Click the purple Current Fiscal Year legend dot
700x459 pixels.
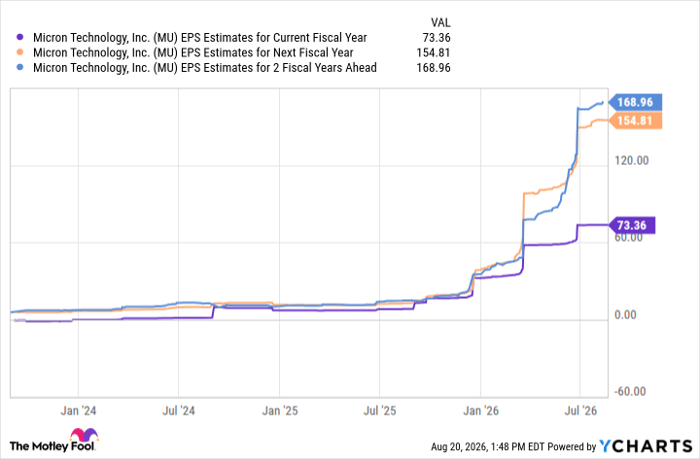click(20, 37)
